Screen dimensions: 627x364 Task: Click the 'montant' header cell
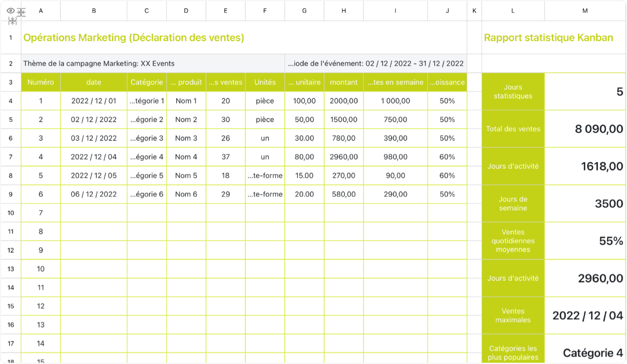(344, 82)
